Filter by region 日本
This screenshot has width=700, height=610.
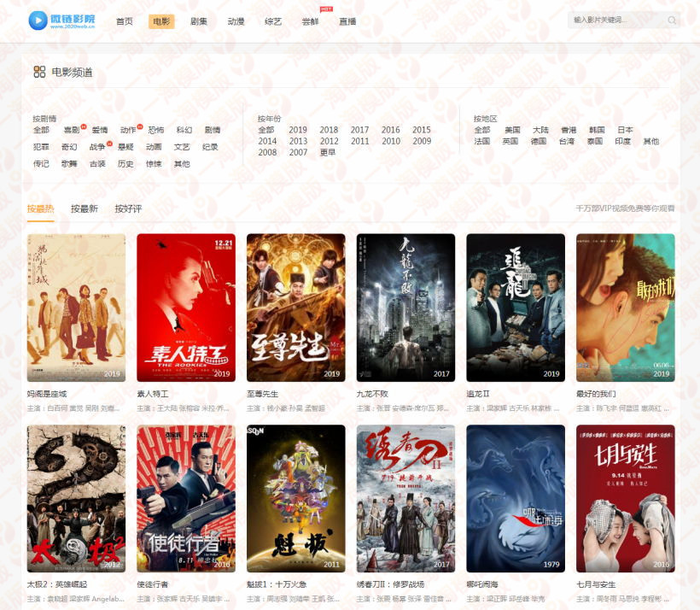(625, 130)
